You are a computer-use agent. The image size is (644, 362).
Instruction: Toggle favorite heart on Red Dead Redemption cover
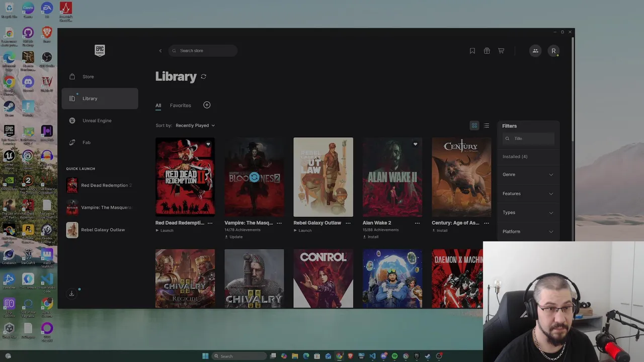coord(208,144)
